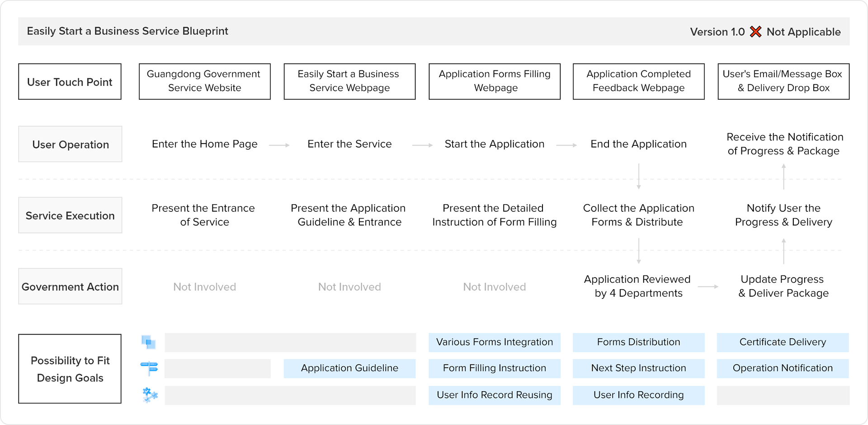Select the Forms Distribution tag
This screenshot has height=425, width=868.
pyautogui.click(x=639, y=342)
